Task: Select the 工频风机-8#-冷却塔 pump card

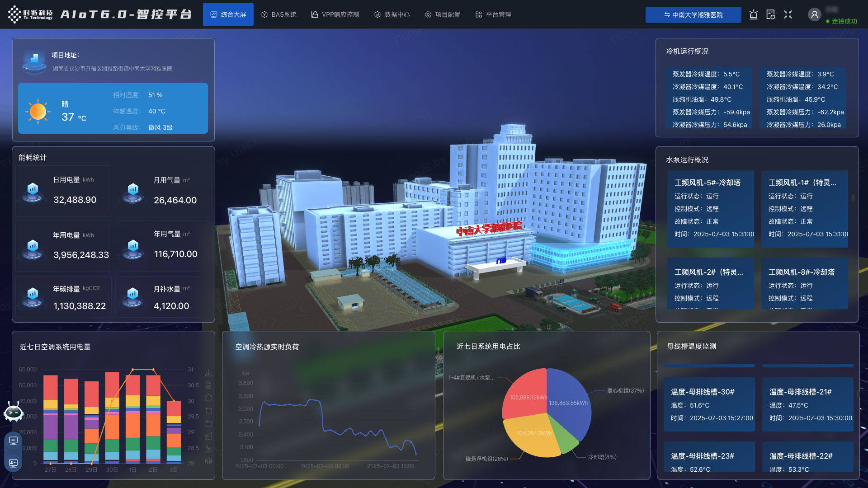Action: pyautogui.click(x=805, y=284)
